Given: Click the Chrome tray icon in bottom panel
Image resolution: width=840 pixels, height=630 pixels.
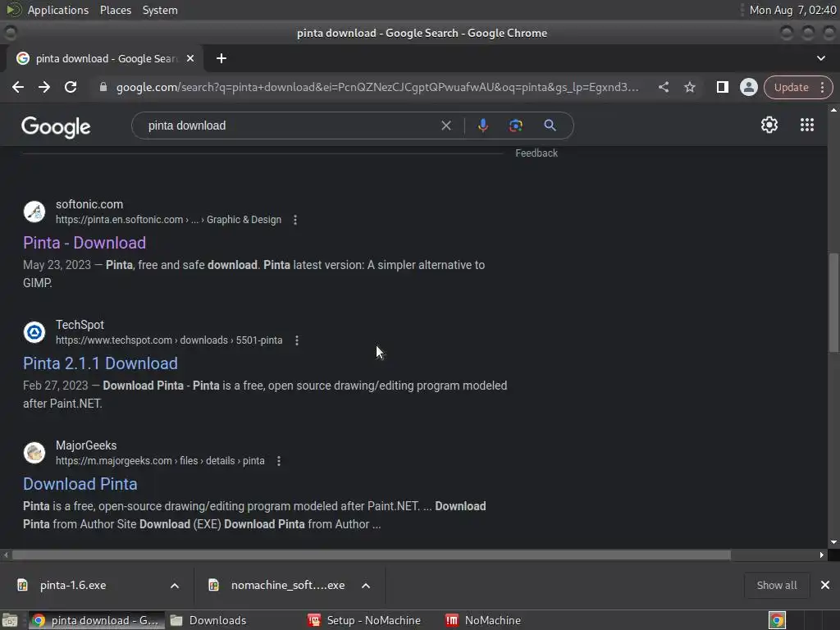Looking at the screenshot, I should pyautogui.click(x=777, y=620).
